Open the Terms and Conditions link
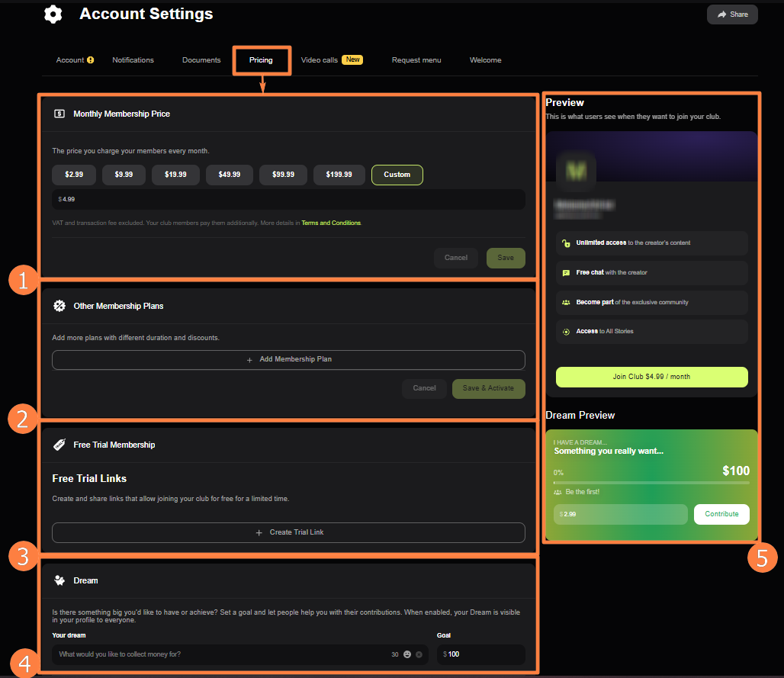Viewport: 784px width, 678px height. click(331, 223)
